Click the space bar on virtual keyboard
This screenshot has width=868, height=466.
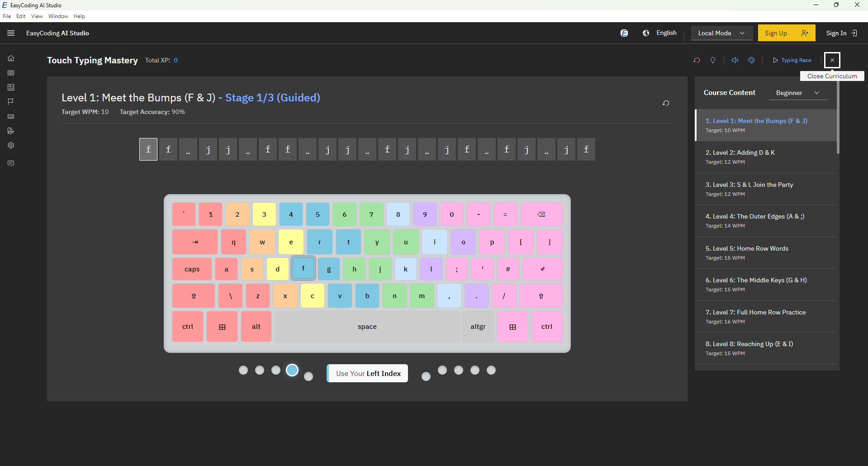pyautogui.click(x=367, y=327)
